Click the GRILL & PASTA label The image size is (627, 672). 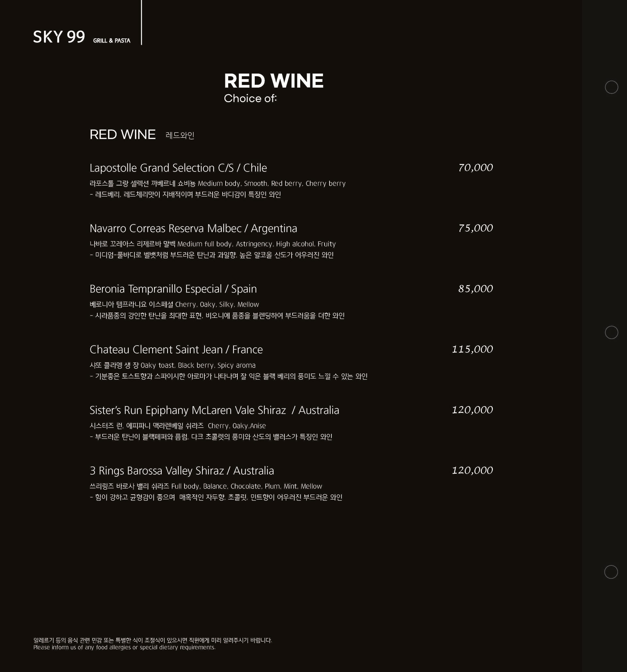point(111,41)
